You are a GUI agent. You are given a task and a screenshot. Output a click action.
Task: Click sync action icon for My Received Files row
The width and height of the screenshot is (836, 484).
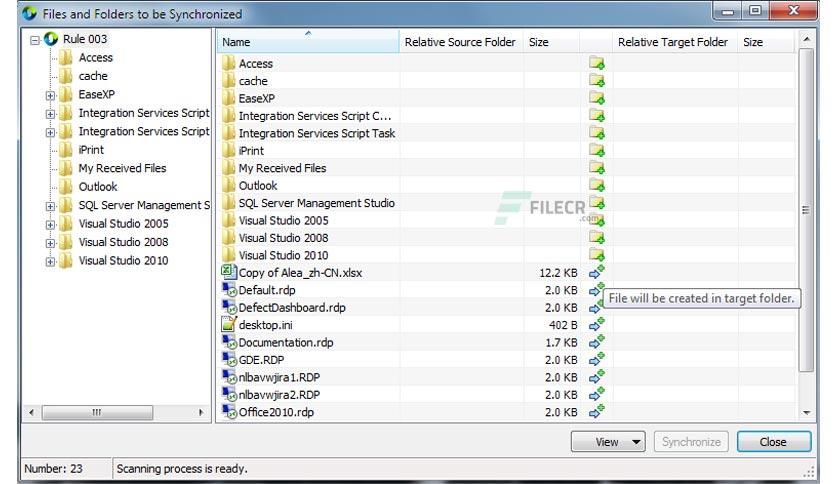pos(597,168)
